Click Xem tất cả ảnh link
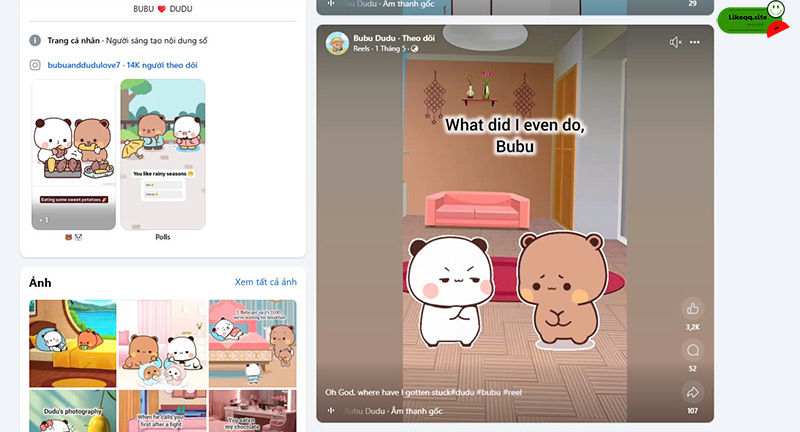This screenshot has width=800, height=432. coord(265,282)
